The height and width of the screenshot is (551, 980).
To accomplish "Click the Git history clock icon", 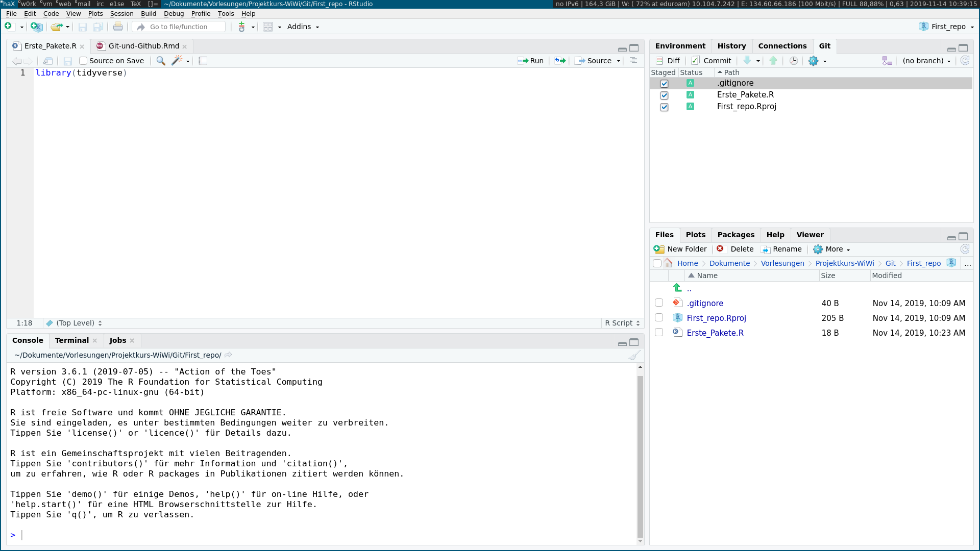I will click(x=793, y=61).
